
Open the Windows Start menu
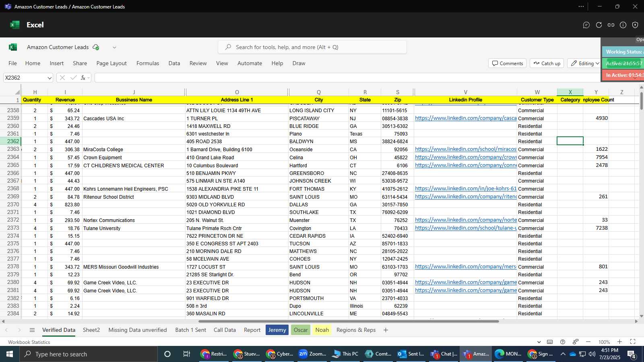click(10, 354)
